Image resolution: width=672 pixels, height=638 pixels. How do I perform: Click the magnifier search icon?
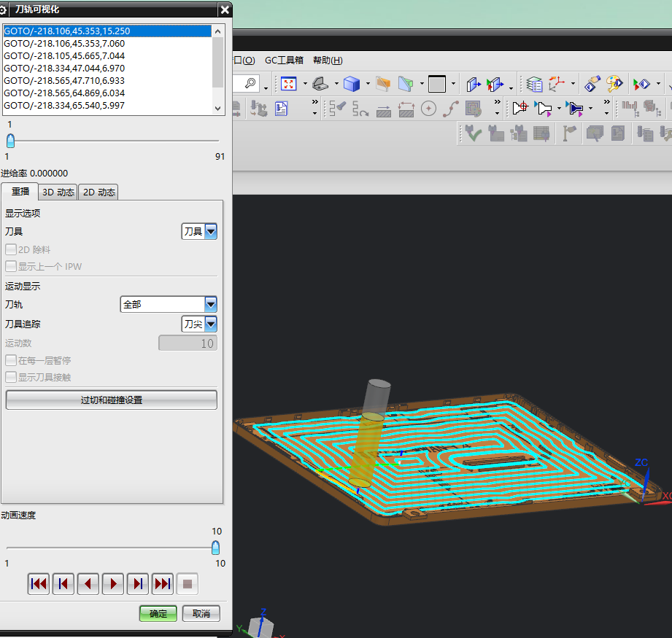[x=250, y=83]
